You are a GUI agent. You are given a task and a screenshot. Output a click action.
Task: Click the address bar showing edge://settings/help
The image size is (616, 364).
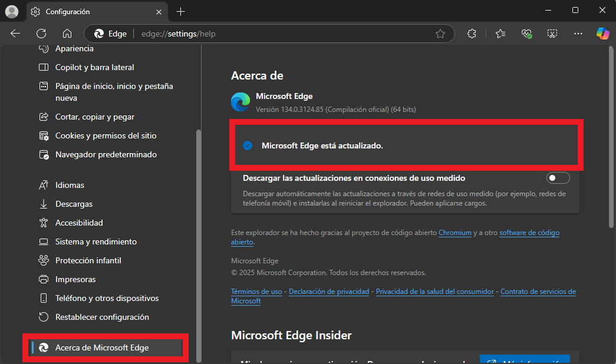pyautogui.click(x=269, y=34)
